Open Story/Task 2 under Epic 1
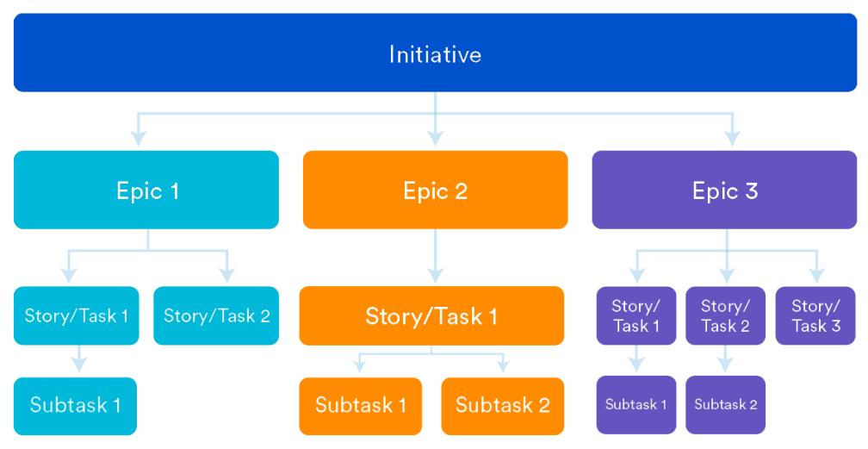 tap(216, 315)
